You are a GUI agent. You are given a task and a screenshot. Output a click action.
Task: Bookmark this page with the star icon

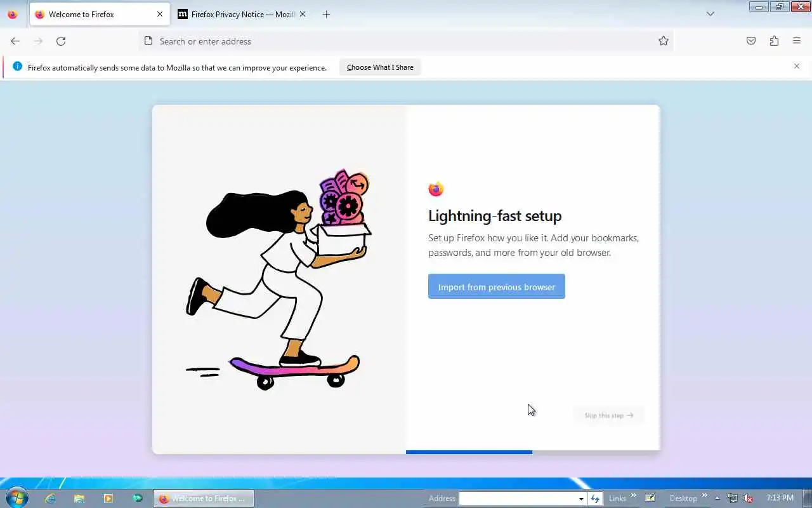(664, 41)
